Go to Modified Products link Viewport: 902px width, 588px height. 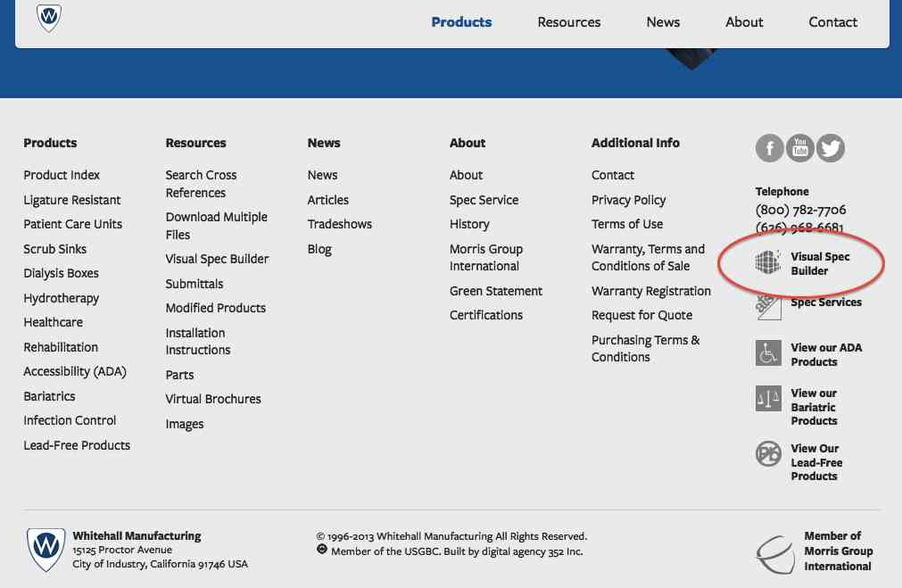215,309
